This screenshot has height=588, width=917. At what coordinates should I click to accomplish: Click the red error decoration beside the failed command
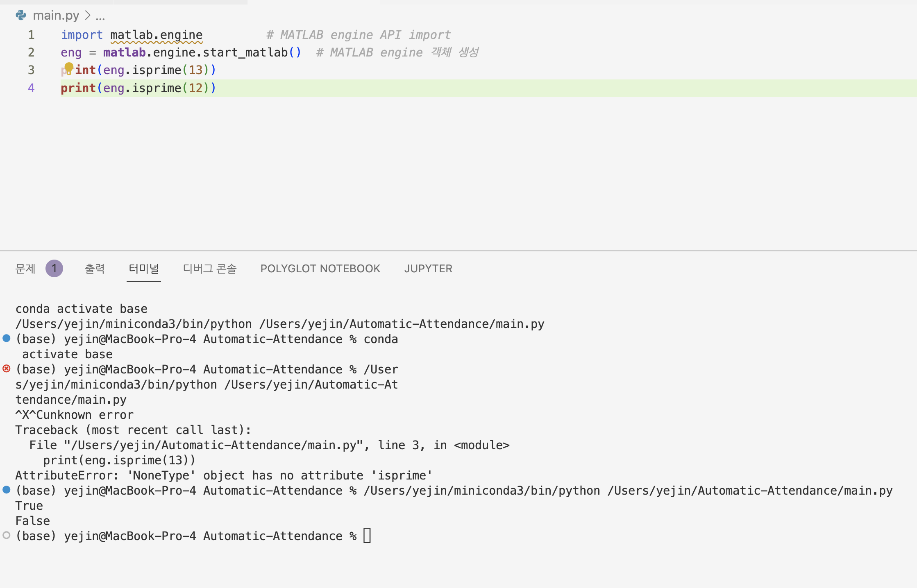click(x=7, y=369)
